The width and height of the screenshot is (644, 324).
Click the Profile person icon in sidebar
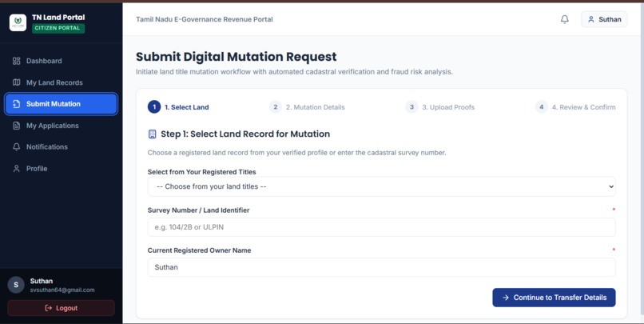coord(17,169)
